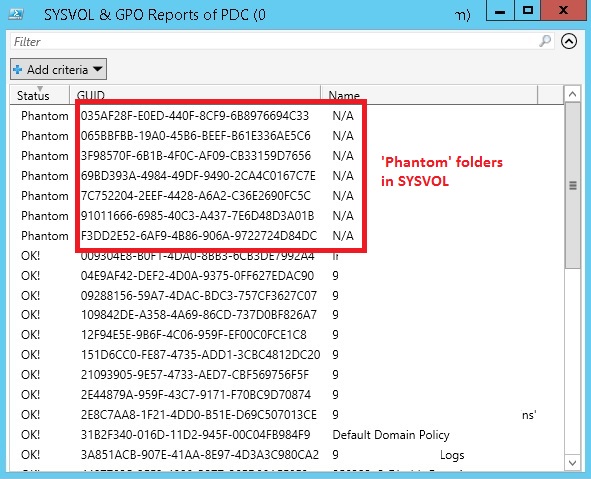
Task: Select row with GUID 31B2F340-016D-11D2-945F-00C04FB984F9
Action: (x=286, y=435)
